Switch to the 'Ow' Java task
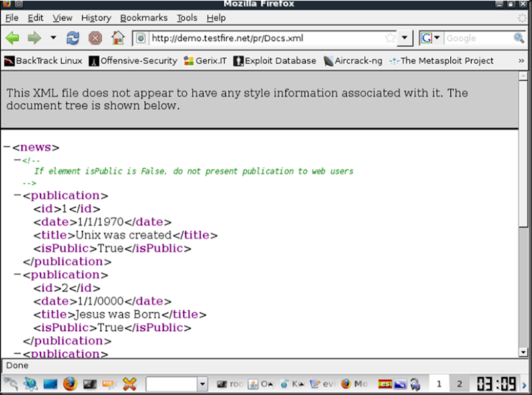 tap(261, 384)
